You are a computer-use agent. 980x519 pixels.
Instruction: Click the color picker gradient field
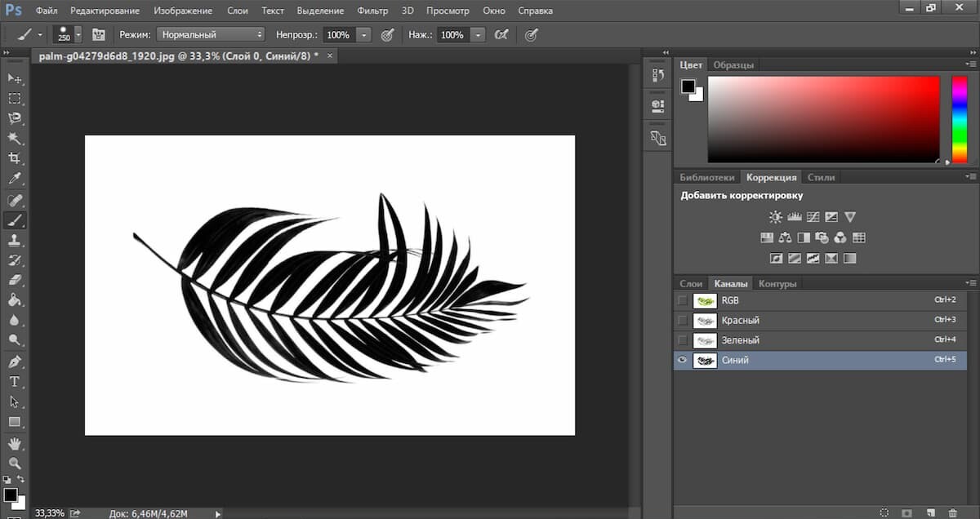[x=823, y=119]
